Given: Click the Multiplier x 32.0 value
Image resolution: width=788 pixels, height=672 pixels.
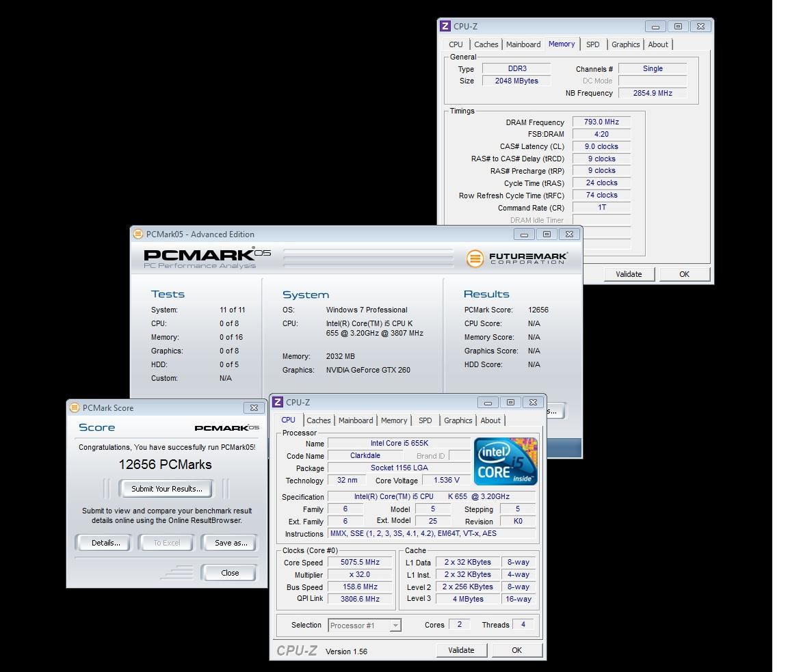Looking at the screenshot, I should (360, 574).
